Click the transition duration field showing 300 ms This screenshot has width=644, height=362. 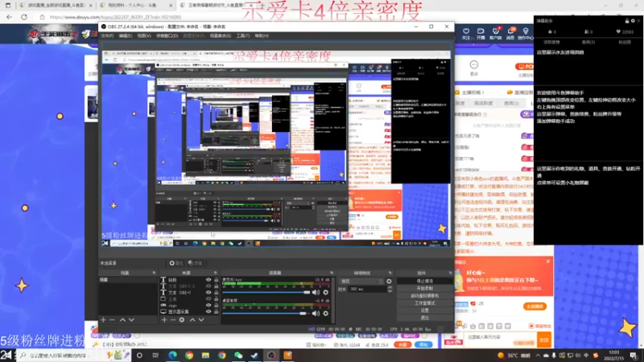coord(368,290)
